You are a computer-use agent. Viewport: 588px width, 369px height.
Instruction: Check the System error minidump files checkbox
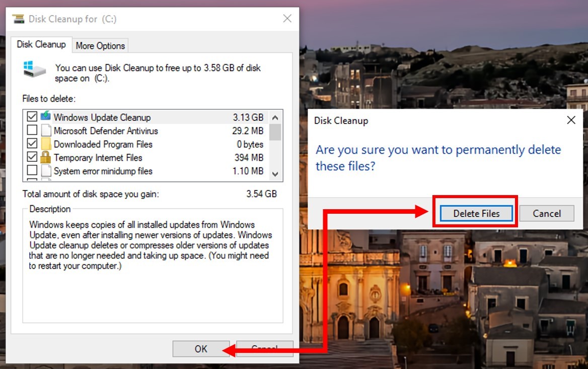pyautogui.click(x=32, y=170)
